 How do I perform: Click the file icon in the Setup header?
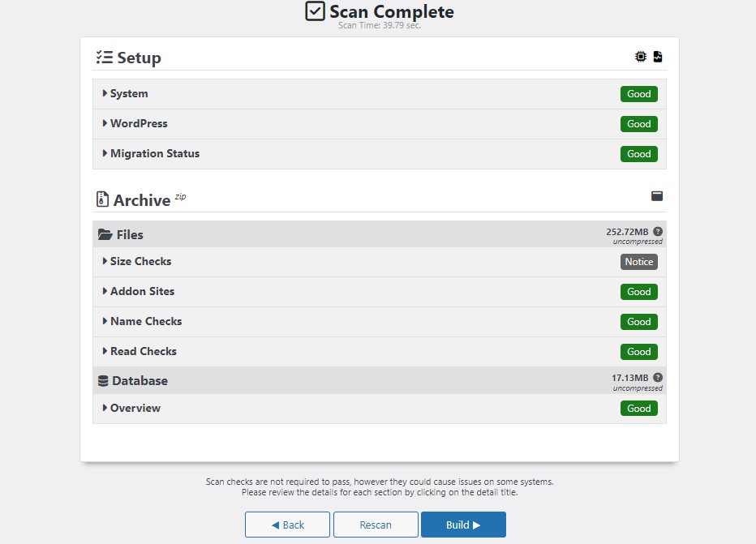tap(658, 57)
